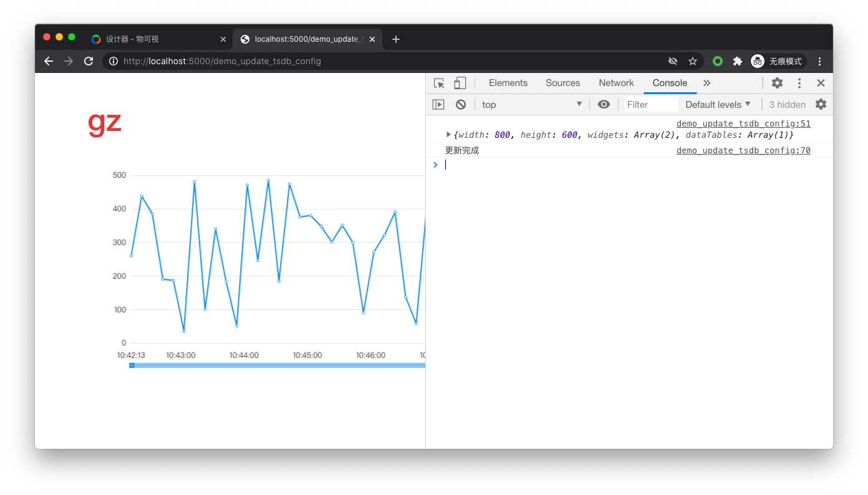868x495 pixels.
Task: Click the browser forward arrow
Action: [69, 61]
